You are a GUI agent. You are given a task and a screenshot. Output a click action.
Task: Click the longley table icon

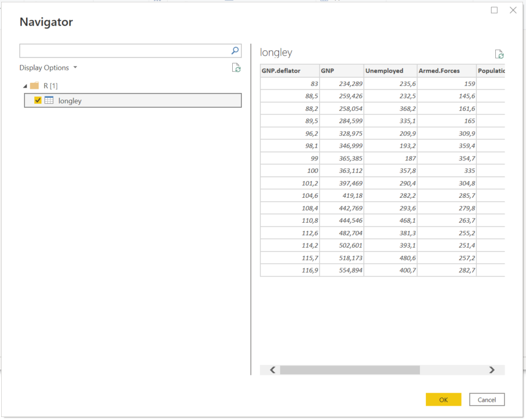(x=49, y=100)
